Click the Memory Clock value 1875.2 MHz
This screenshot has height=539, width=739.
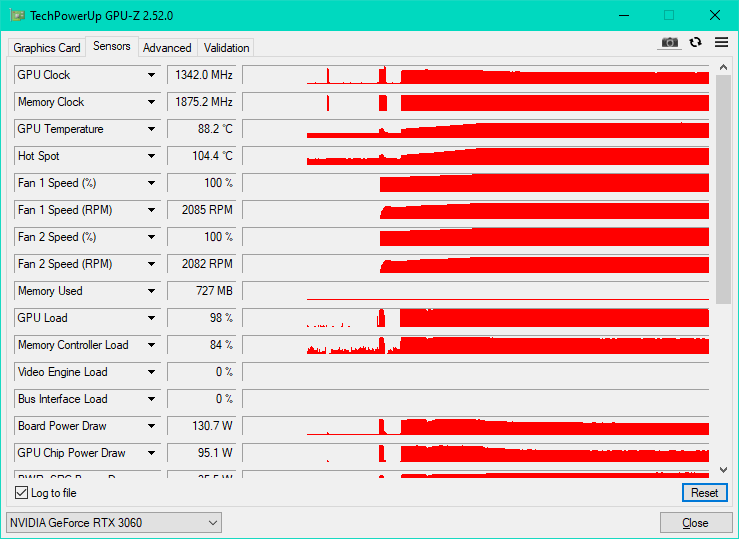coord(202,102)
